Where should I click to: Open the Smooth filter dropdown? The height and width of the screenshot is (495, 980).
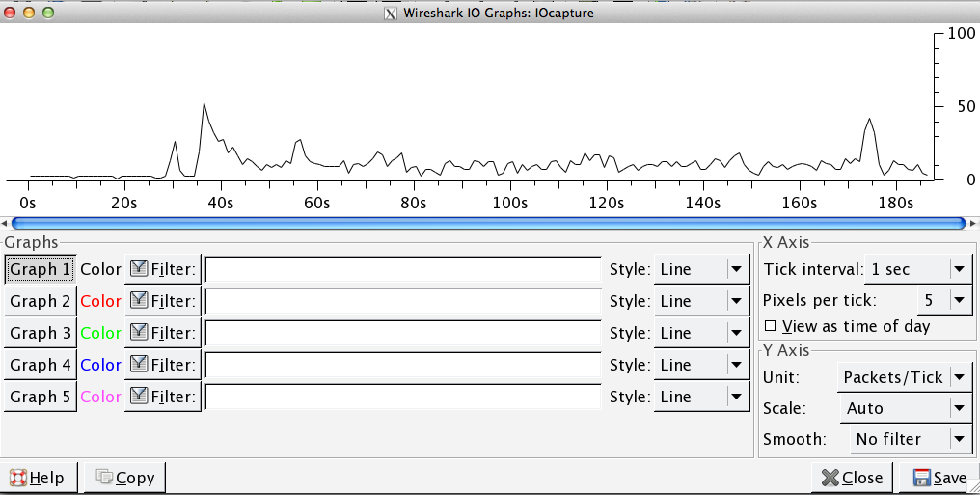pyautogui.click(x=911, y=439)
